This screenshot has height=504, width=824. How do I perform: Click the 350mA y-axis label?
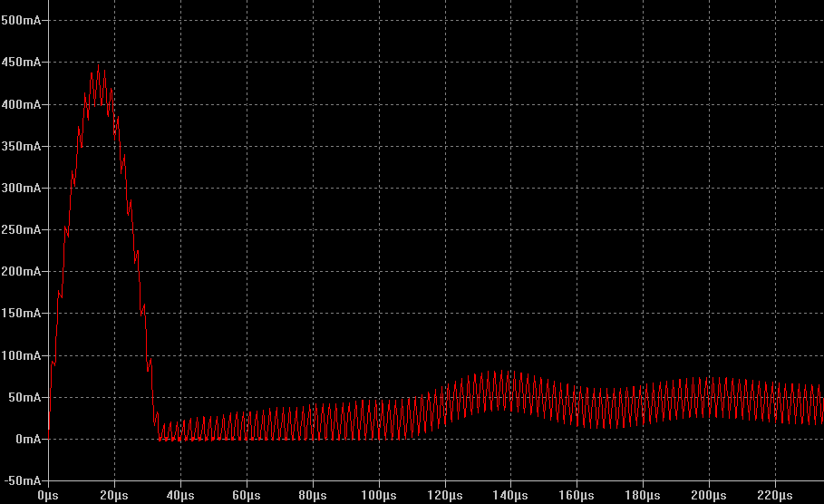tap(21, 146)
